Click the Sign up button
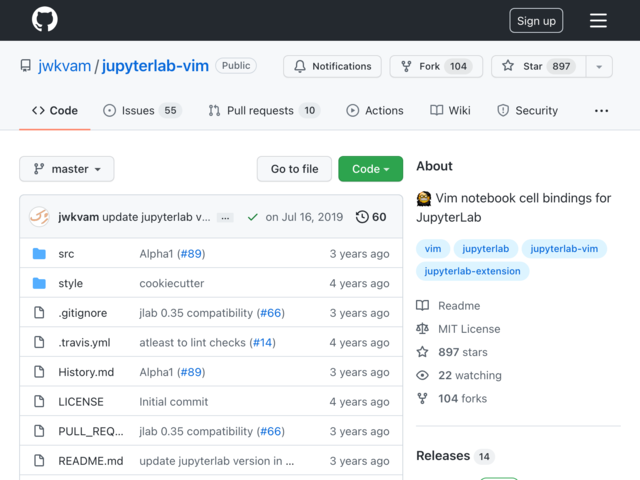Viewport: 640px width, 480px height. click(536, 20)
